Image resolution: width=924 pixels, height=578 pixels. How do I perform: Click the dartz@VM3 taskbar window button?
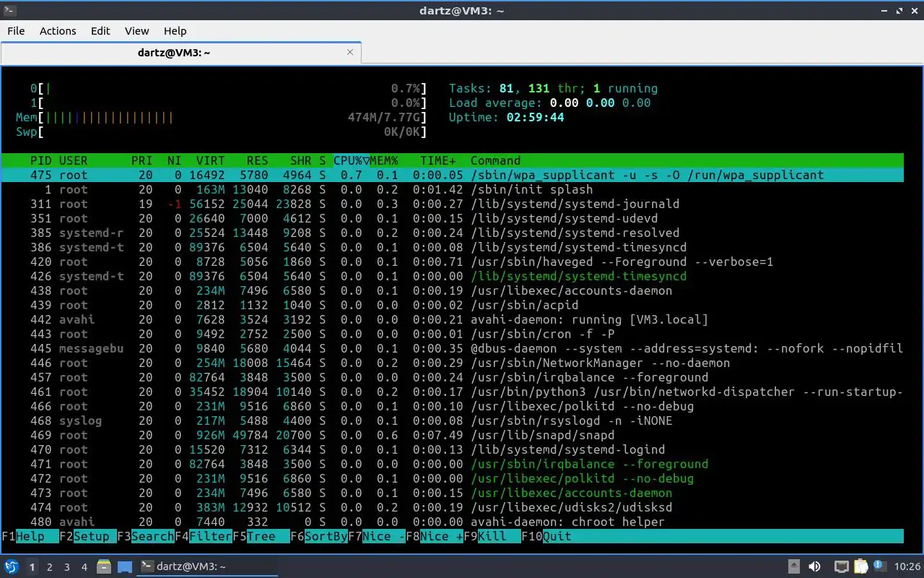click(x=207, y=566)
